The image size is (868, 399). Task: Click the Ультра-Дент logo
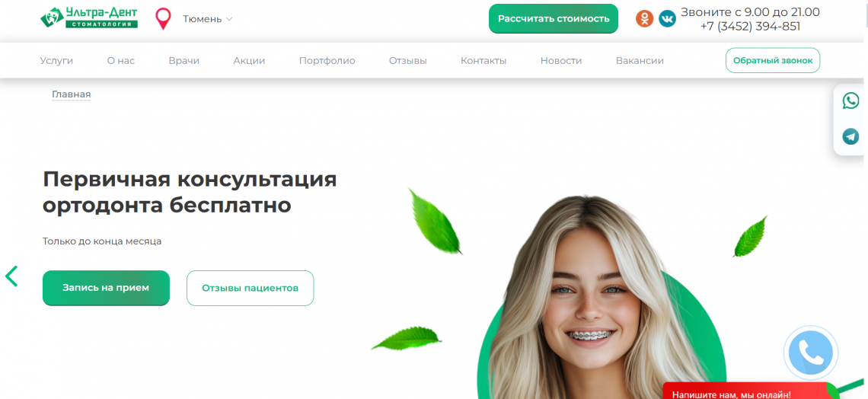(x=89, y=18)
